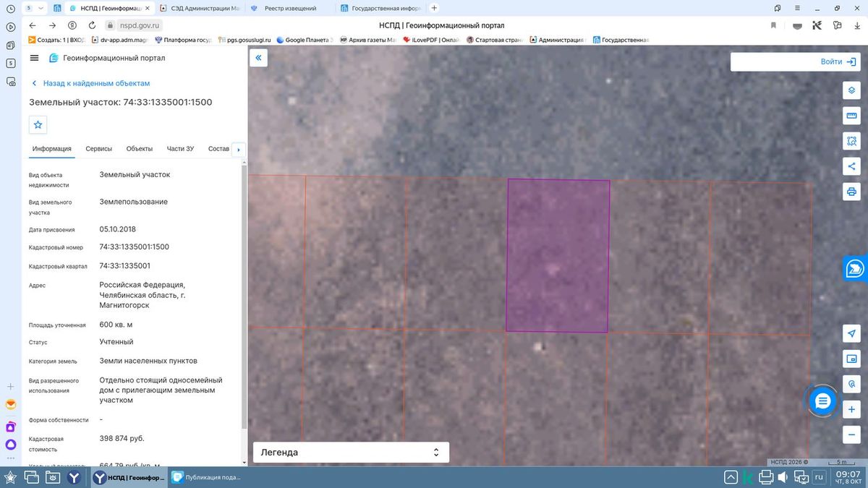The image size is (868, 488).
Task: Expand the Легенда dropdown
Action: [351, 453]
